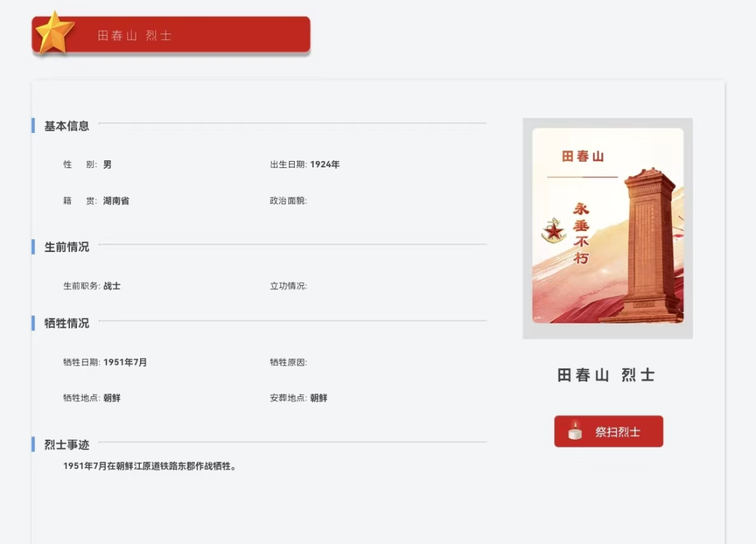Click the 籍贯 value 湖南省
Image resolution: width=756 pixels, height=544 pixels.
[x=116, y=201]
